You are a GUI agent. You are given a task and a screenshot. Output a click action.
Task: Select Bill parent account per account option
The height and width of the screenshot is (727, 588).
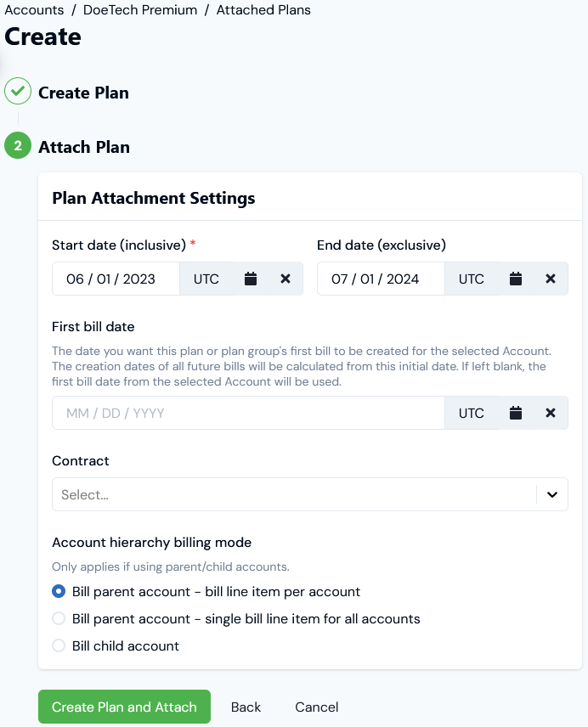59,591
